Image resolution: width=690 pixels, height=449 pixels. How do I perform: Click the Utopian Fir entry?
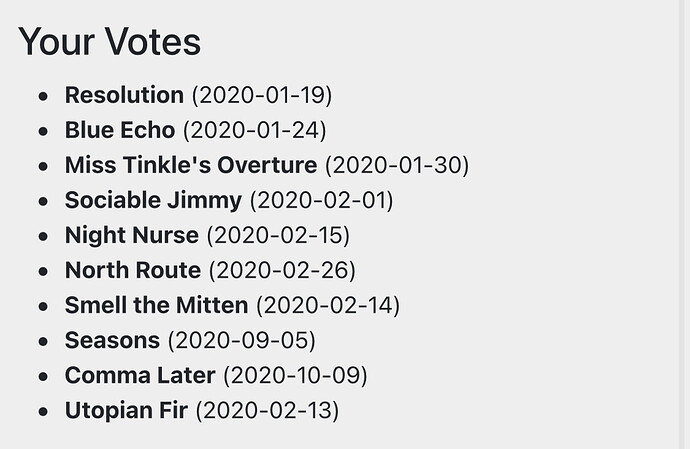coord(126,410)
